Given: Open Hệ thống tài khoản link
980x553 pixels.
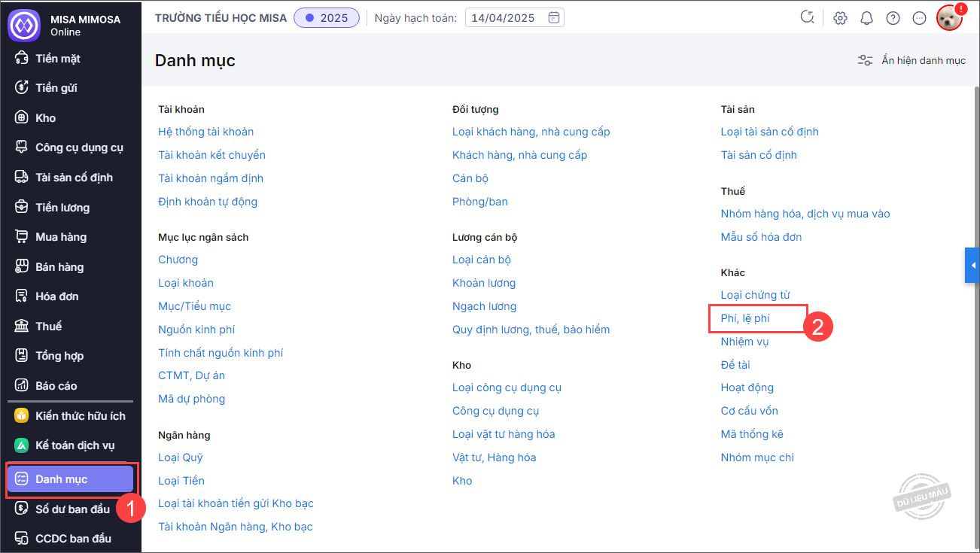Looking at the screenshot, I should [x=205, y=132].
